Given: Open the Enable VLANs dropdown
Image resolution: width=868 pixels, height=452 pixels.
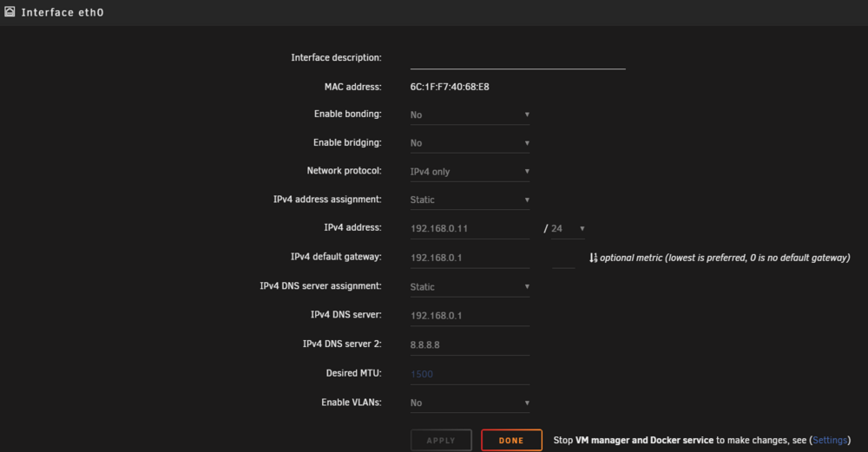Looking at the screenshot, I should [470, 403].
